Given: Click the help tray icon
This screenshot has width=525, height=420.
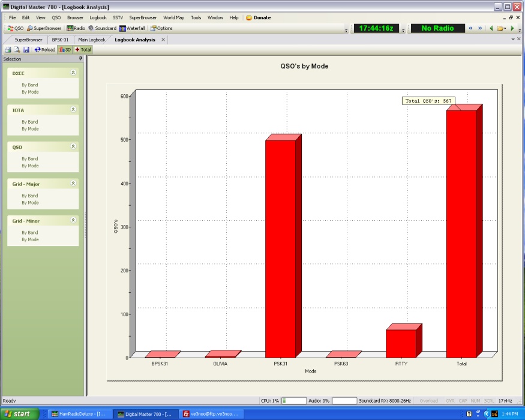Looking at the screenshot, I should pyautogui.click(x=469, y=414).
